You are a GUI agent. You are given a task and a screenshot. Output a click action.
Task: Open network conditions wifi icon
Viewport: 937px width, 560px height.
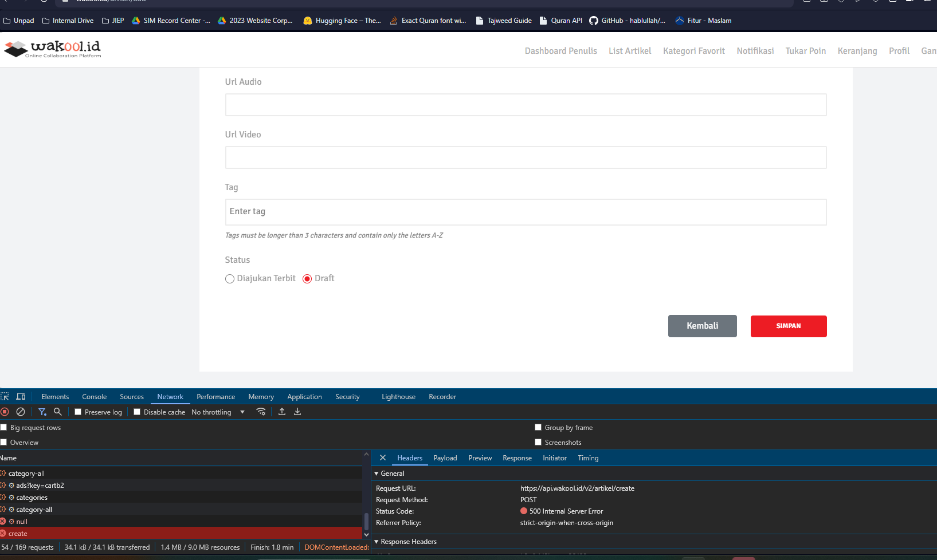pyautogui.click(x=261, y=412)
